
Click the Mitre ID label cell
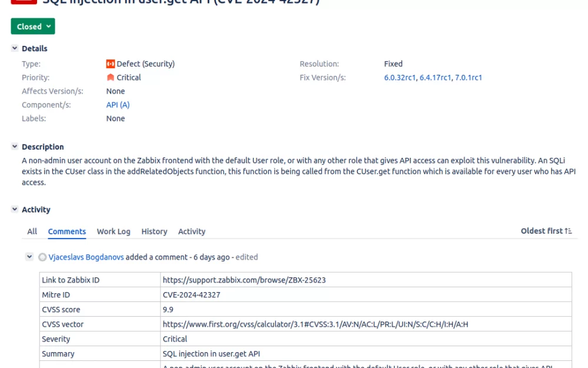click(x=100, y=294)
